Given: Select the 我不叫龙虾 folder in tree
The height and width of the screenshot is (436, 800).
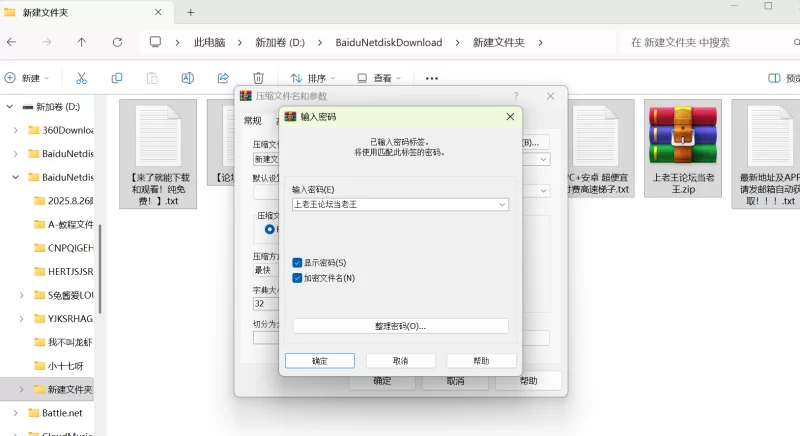Looking at the screenshot, I should point(64,342).
